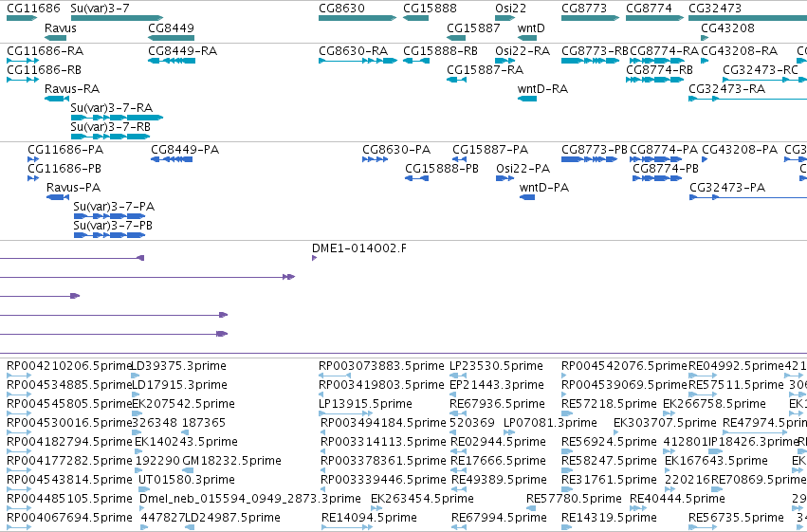Click the CG8449-RA transcript label
The height and width of the screenshot is (532, 807).
(x=183, y=51)
